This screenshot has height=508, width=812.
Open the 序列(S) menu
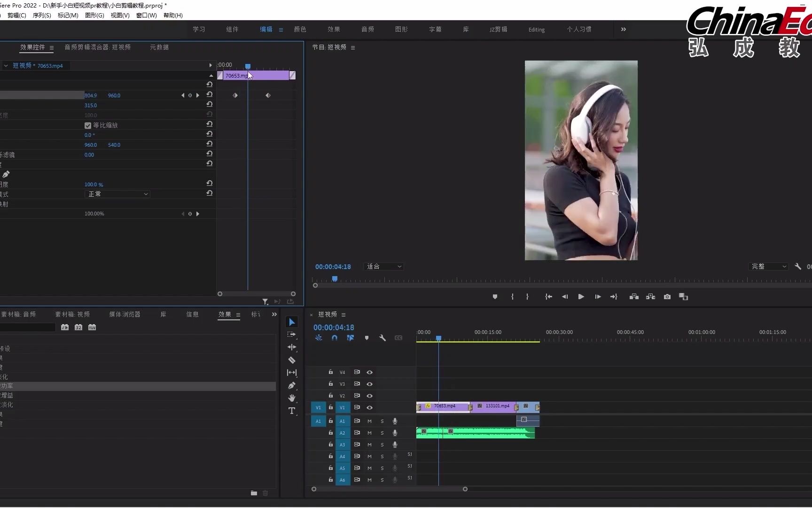(x=42, y=16)
